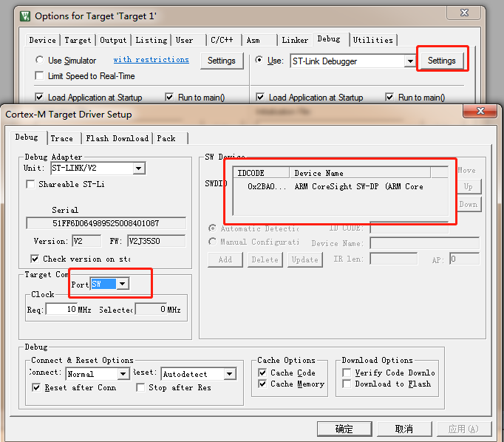
Task: Click the Add device button
Action: click(x=225, y=259)
